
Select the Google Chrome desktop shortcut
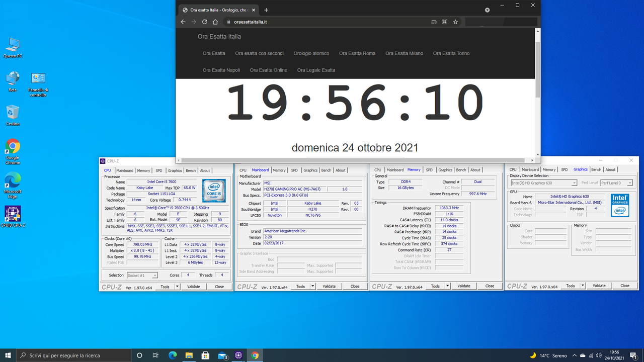click(x=13, y=152)
